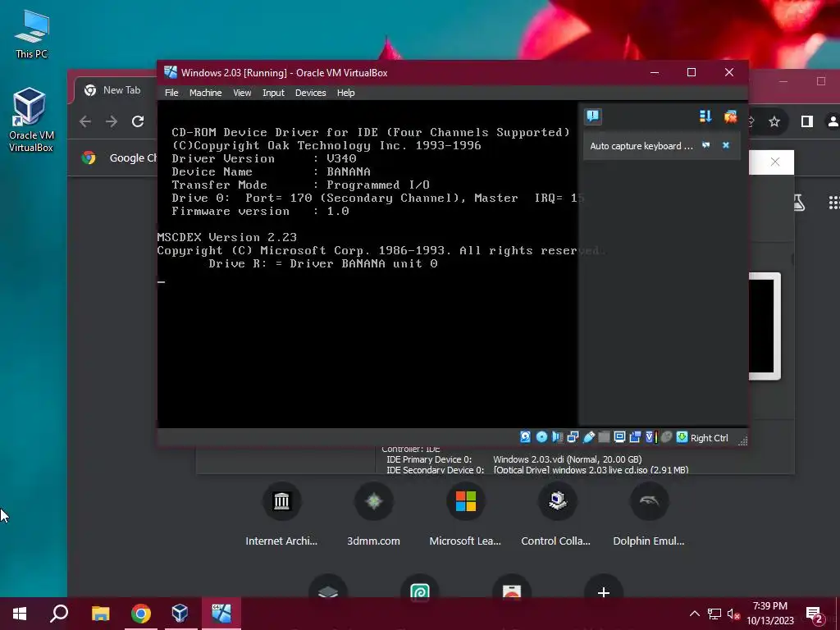Open the Dolphin Emulator shortcut
Screen dimensions: 840x630
pyautogui.click(x=649, y=514)
